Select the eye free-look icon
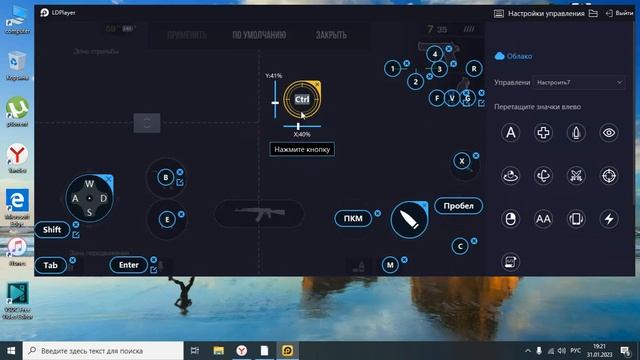The image size is (640, 360). point(609,133)
